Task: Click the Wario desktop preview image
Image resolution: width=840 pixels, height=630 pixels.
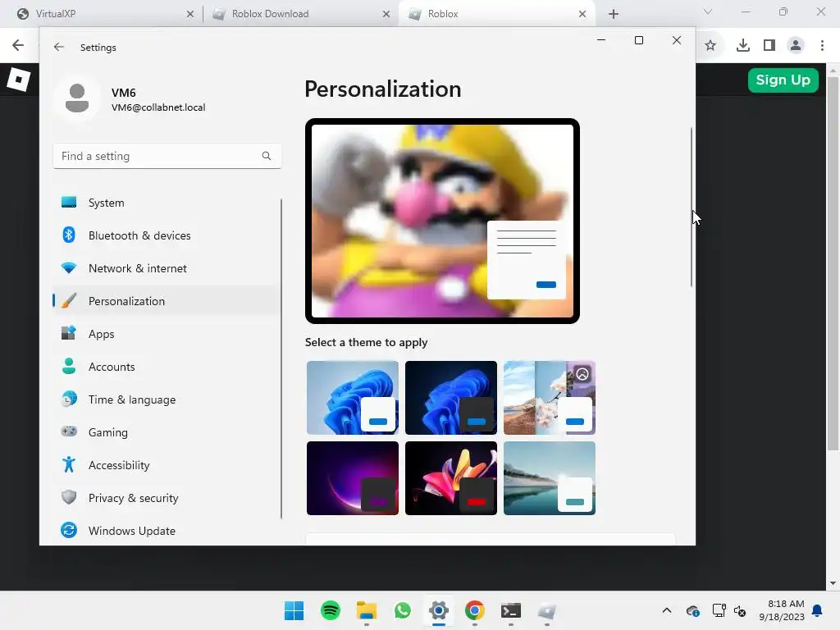Action: 442,221
